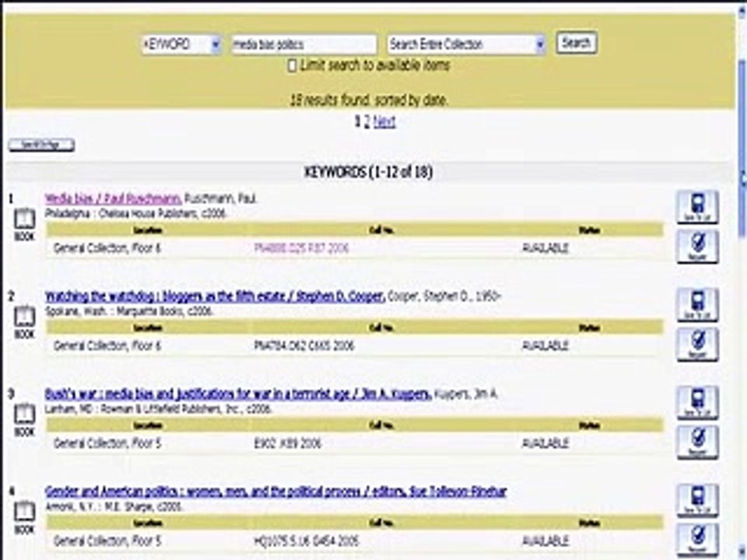Click the Next page link
Viewport: 747px width, 560px height.
click(x=384, y=121)
